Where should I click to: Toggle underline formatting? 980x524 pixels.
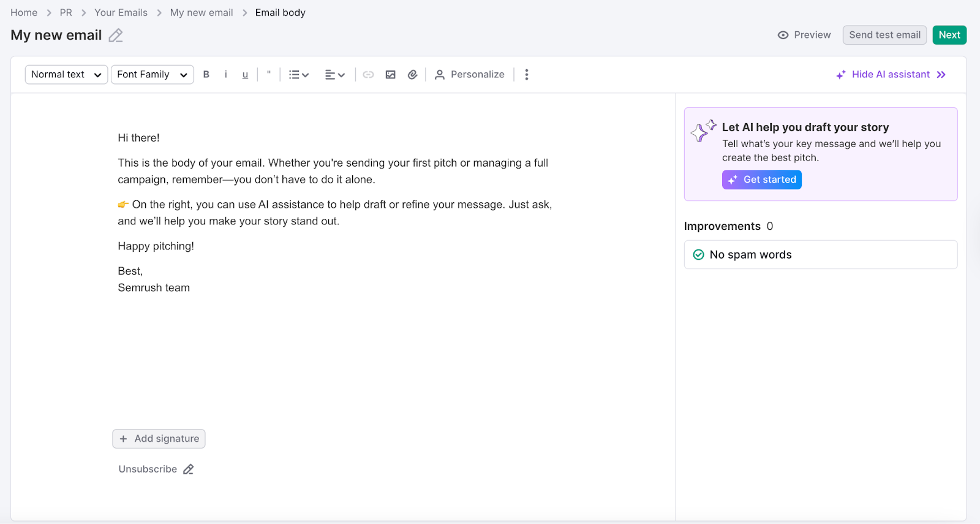point(245,75)
